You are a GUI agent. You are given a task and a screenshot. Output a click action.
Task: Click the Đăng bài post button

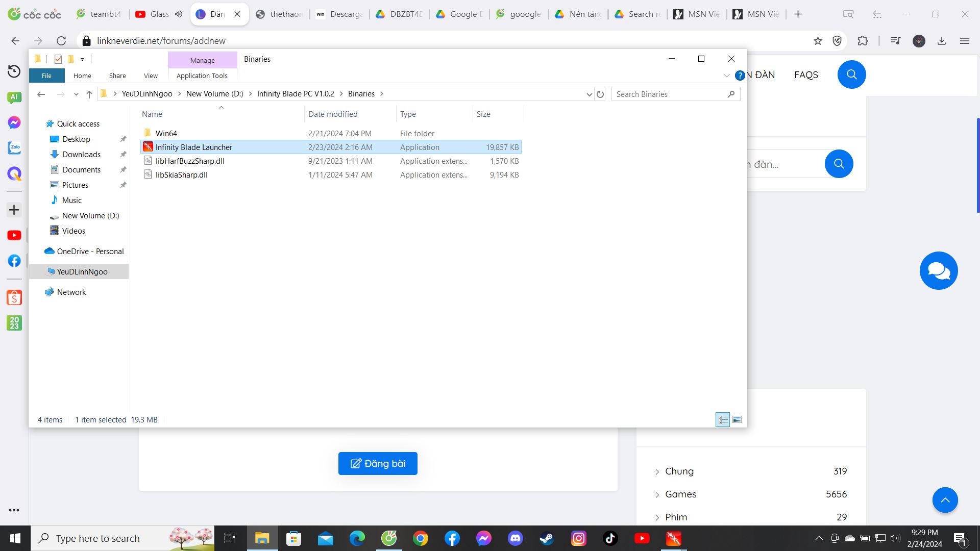pyautogui.click(x=378, y=463)
